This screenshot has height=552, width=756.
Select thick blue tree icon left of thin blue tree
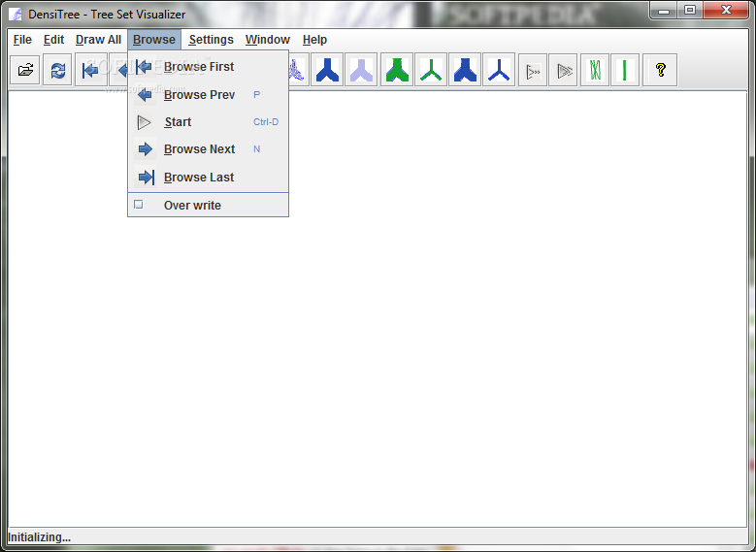[465, 71]
